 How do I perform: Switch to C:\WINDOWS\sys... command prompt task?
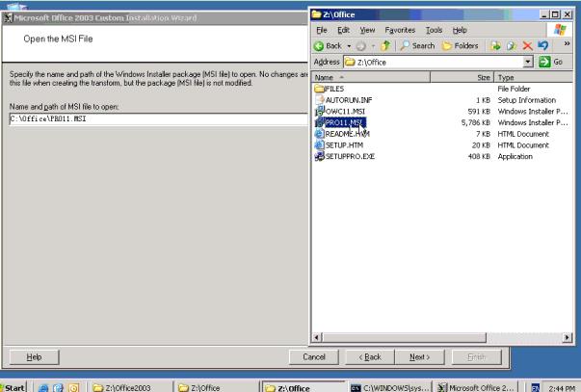[x=391, y=387]
